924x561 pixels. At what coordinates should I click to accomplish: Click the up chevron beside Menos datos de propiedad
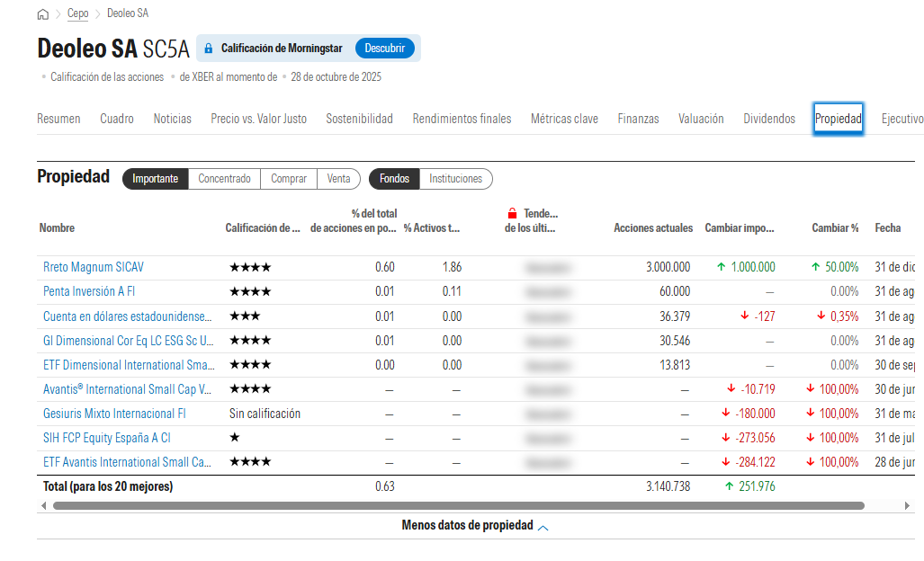click(x=543, y=527)
